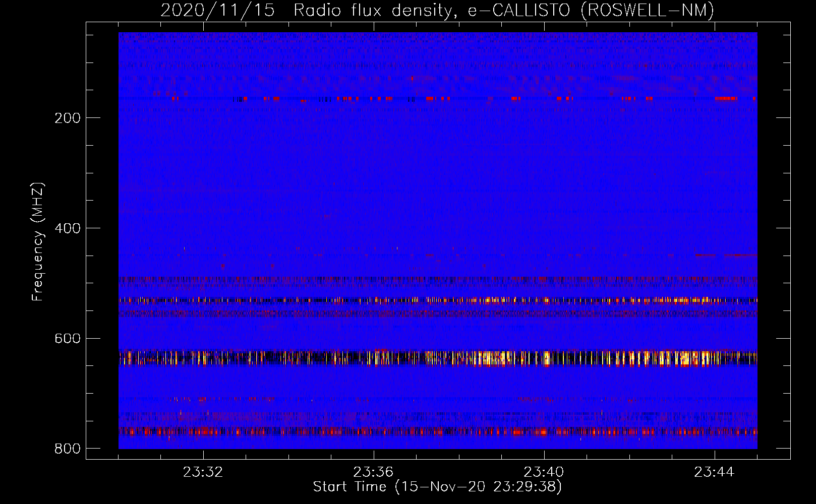The width and height of the screenshot is (816, 504).
Task: Select the Start Time axis label
Action: click(x=437, y=487)
